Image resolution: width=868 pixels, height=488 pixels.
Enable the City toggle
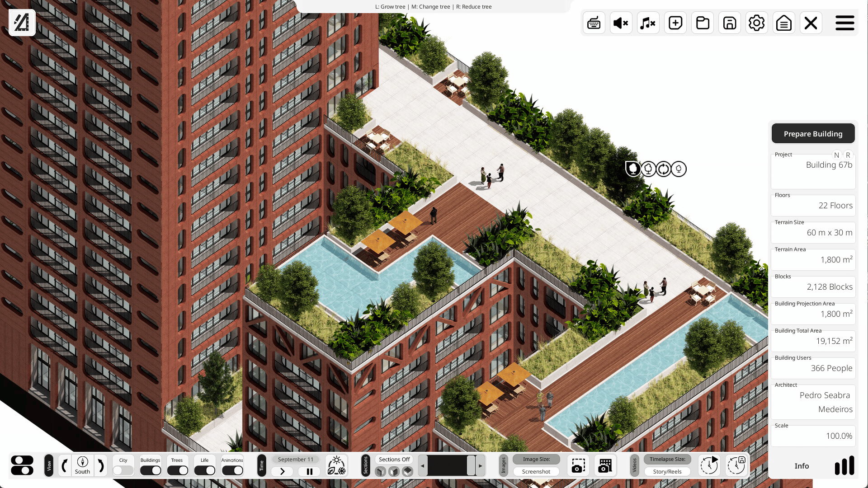(x=123, y=470)
